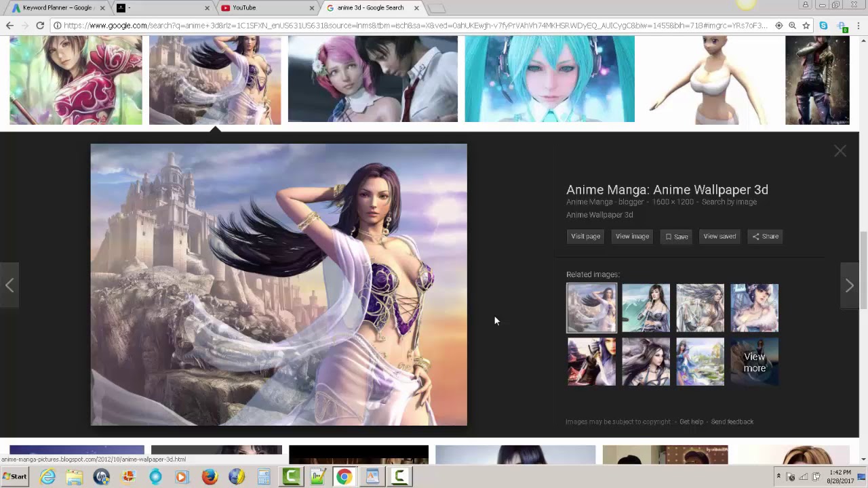868x488 pixels.
Task: Open File Explorer folder in taskbar
Action: pyautogui.click(x=74, y=476)
